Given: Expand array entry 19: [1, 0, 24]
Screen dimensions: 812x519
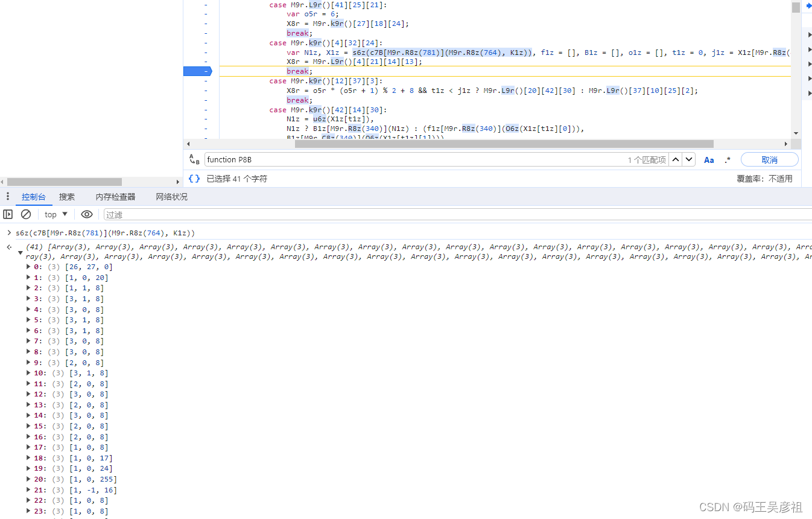Looking at the screenshot, I should pyautogui.click(x=28, y=468).
